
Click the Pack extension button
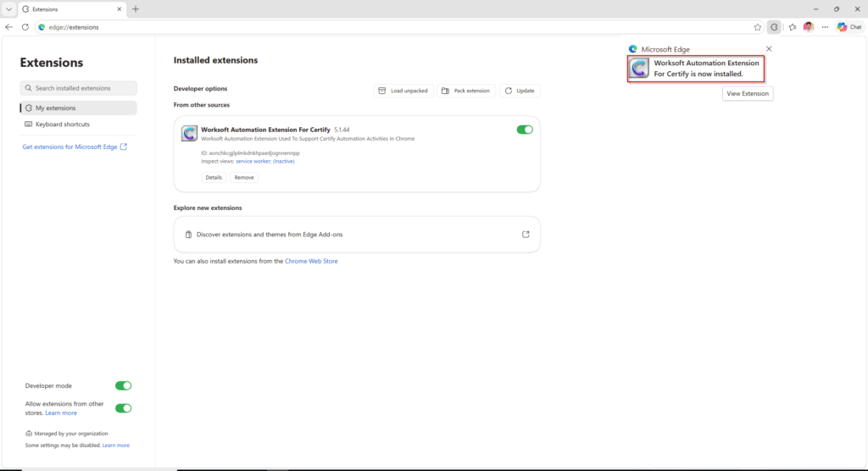[x=466, y=91]
